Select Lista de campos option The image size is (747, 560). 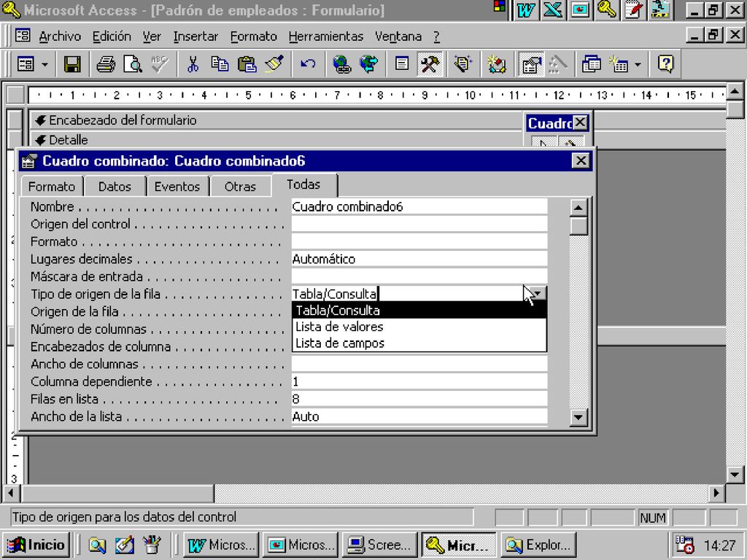419,343
